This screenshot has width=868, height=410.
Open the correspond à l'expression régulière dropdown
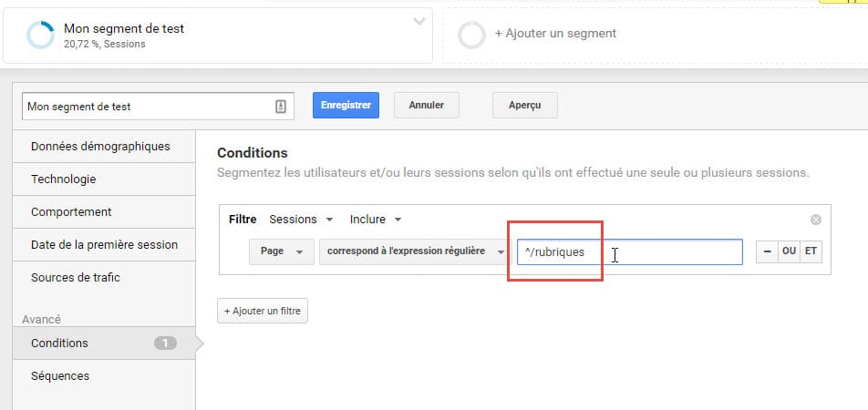point(414,251)
